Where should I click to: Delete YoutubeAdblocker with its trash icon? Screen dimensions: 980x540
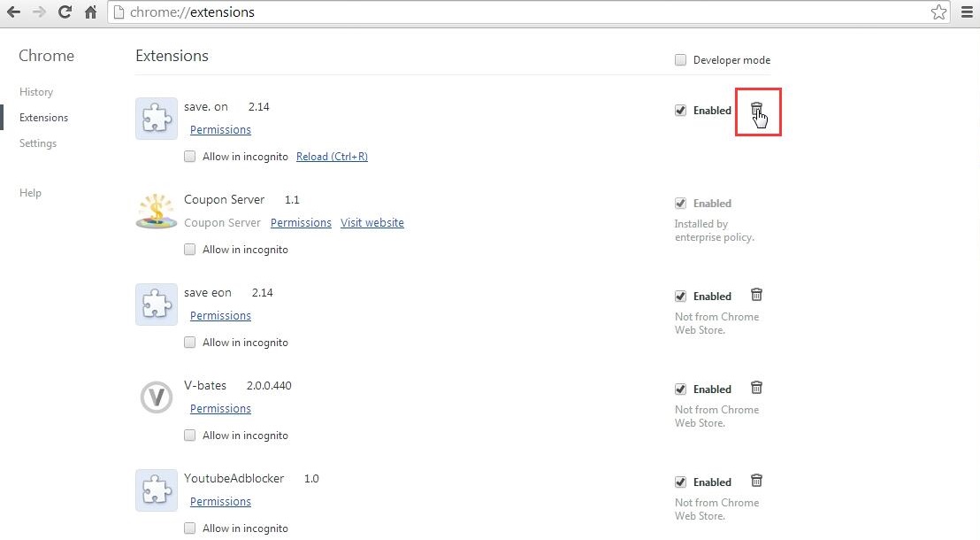(756, 481)
